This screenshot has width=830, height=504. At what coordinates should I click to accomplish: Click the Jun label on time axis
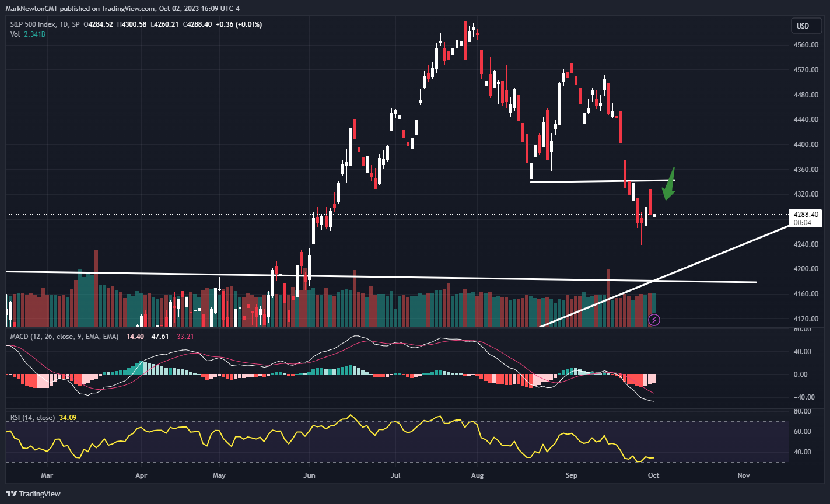309,475
